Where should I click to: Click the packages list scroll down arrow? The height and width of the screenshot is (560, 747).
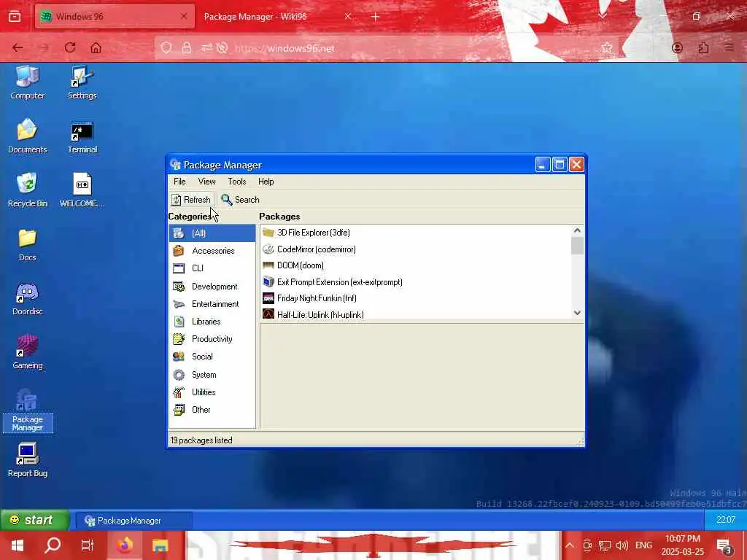577,313
